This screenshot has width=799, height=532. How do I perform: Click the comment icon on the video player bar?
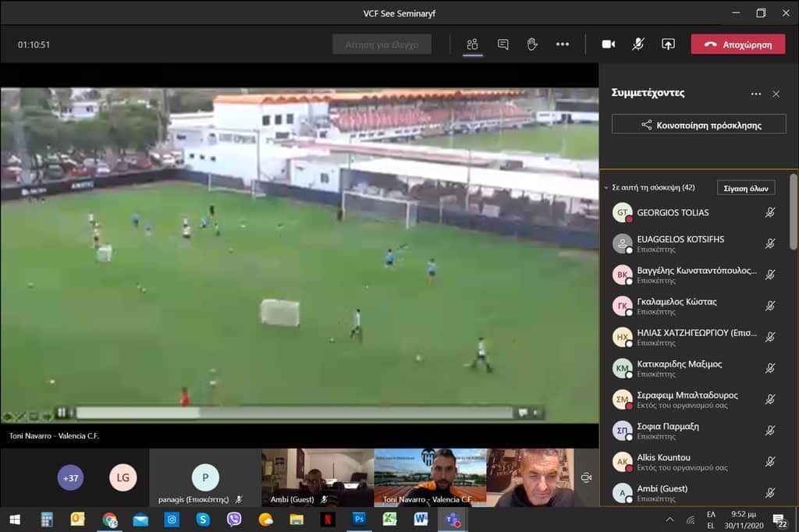pos(523,413)
